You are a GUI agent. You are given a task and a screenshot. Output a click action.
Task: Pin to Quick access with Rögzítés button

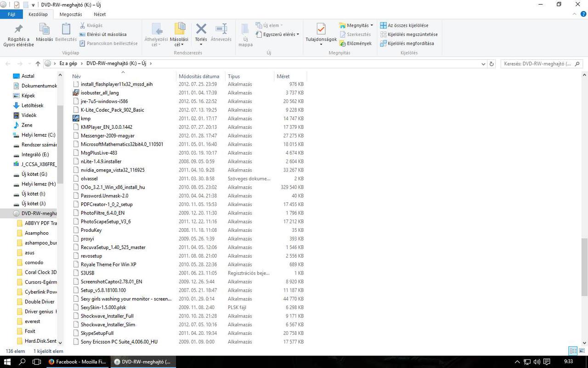click(x=18, y=35)
